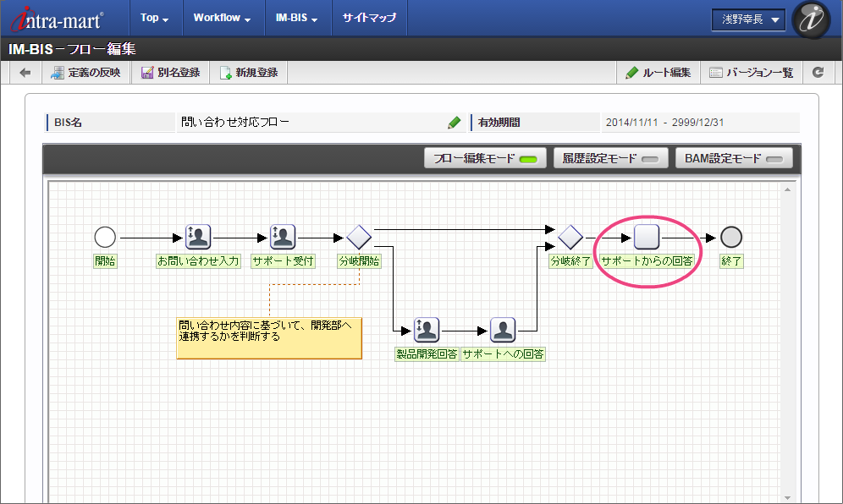Image resolution: width=843 pixels, height=504 pixels.
Task: Click the 定義の反映 icon
Action: 58,73
